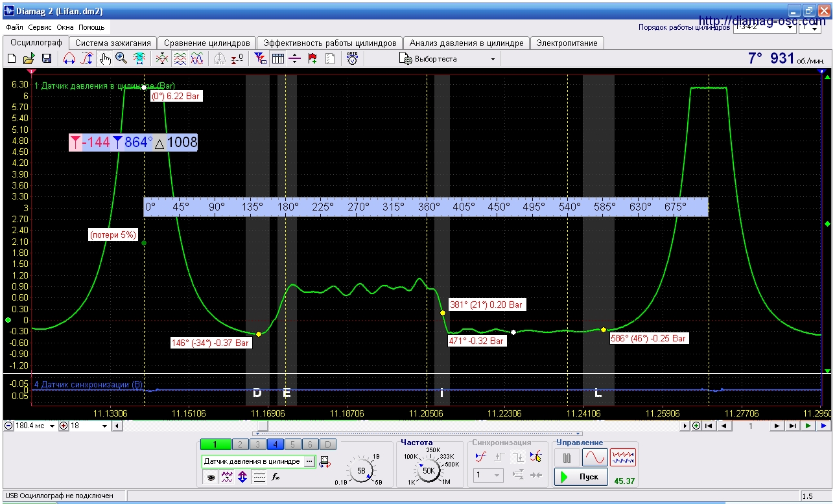Viewport: 835px width, 504px height.
Task: Select the horizontal measure arc tool
Action: (69, 59)
